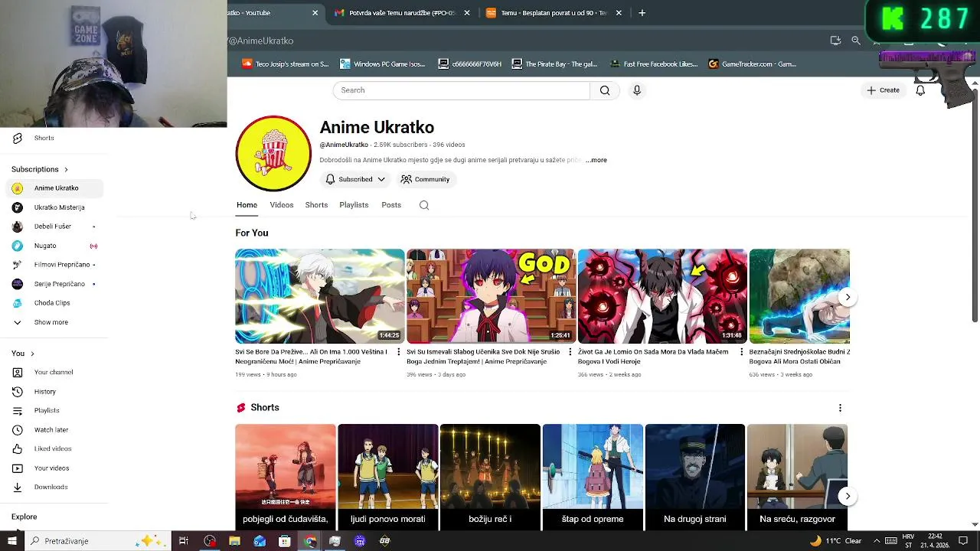Open Ukratko Misterija subscription
The width and height of the screenshot is (980, 551).
tap(54, 207)
